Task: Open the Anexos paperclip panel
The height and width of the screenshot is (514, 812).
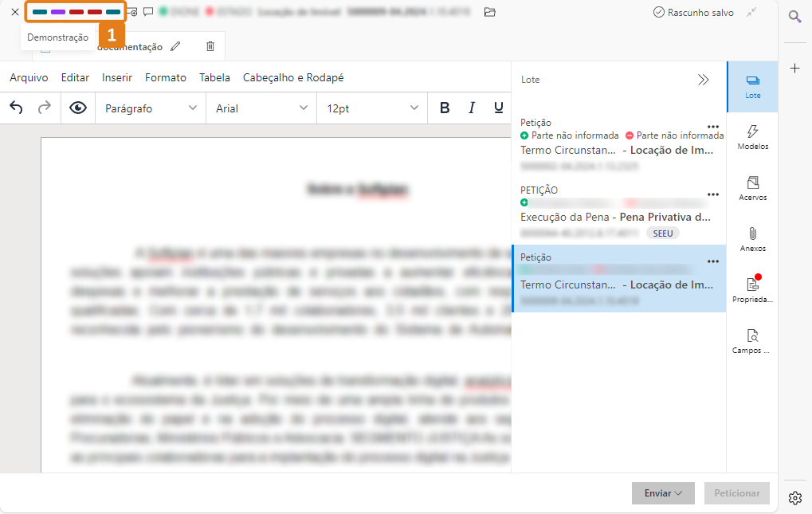Action: point(752,239)
